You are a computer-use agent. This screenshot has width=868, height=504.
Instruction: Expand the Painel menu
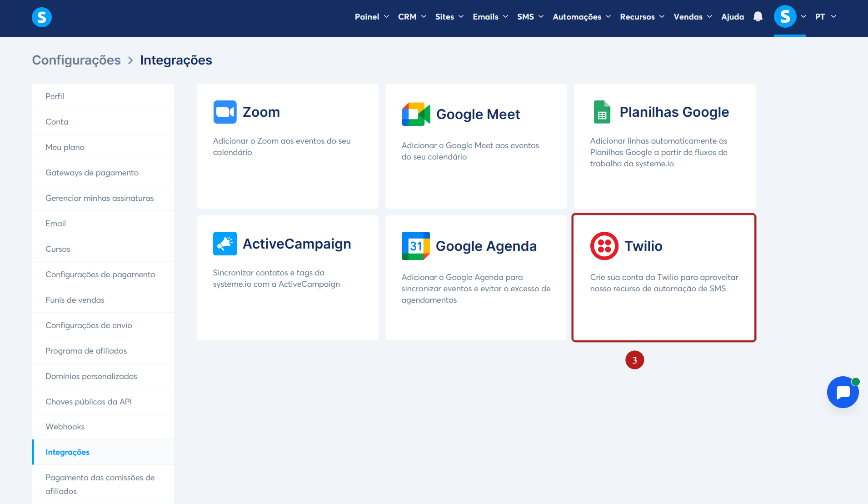point(372,17)
